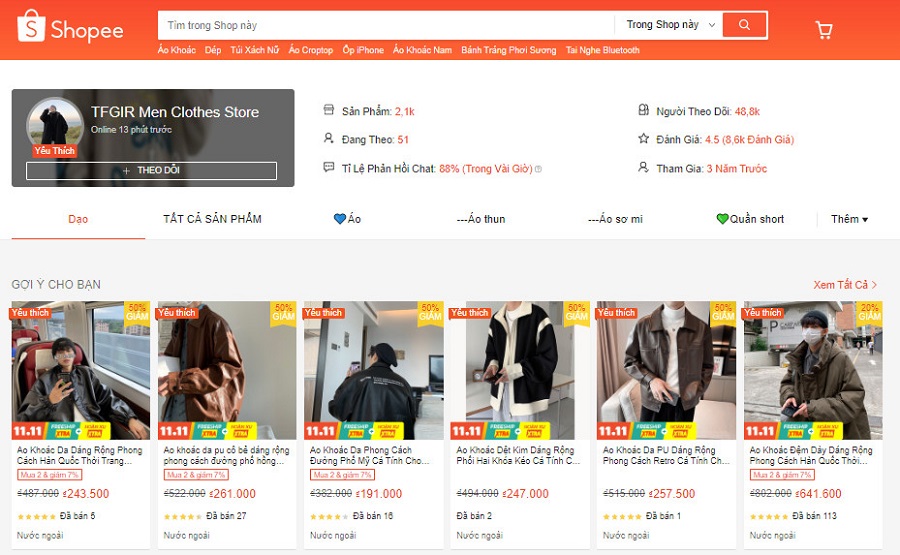Click the followers person icon
The image size is (900, 555).
(x=644, y=111)
